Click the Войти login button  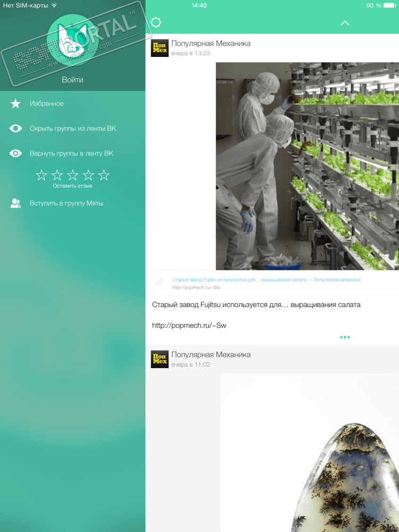tap(72, 80)
